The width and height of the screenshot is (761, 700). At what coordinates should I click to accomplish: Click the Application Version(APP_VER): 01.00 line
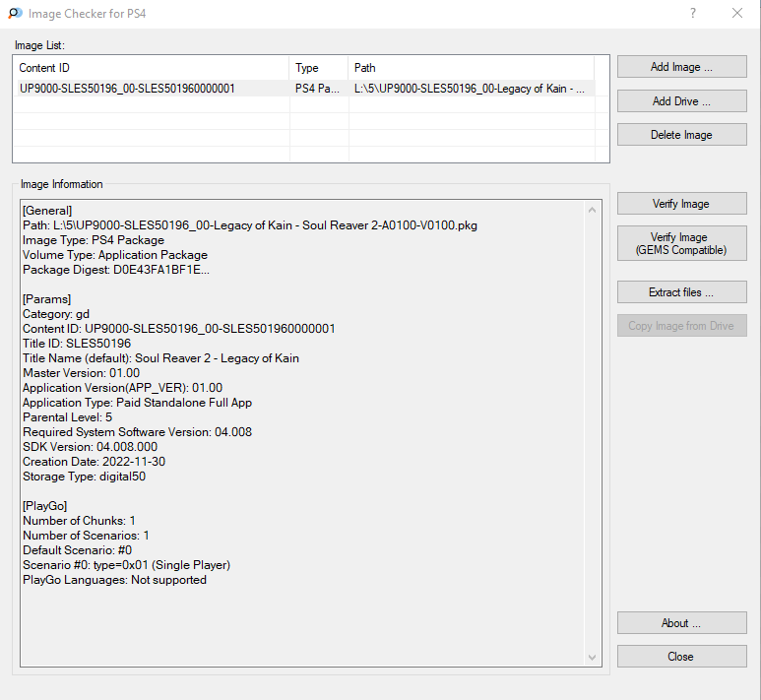pyautogui.click(x=122, y=388)
